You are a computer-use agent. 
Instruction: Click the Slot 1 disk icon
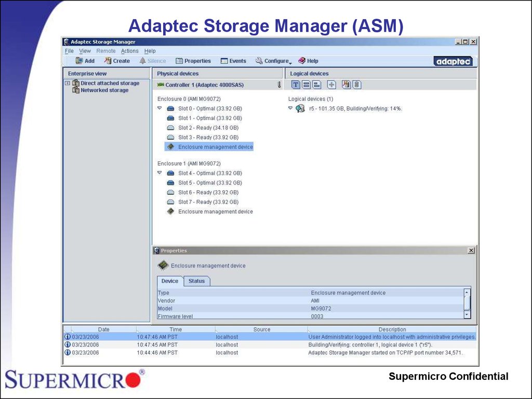(x=170, y=118)
